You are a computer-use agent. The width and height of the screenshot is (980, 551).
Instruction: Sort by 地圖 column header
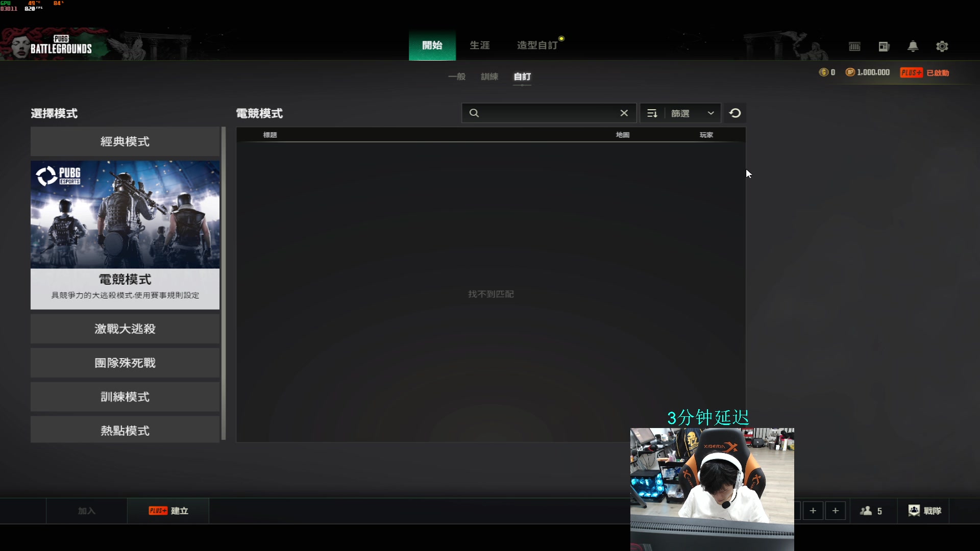point(623,135)
